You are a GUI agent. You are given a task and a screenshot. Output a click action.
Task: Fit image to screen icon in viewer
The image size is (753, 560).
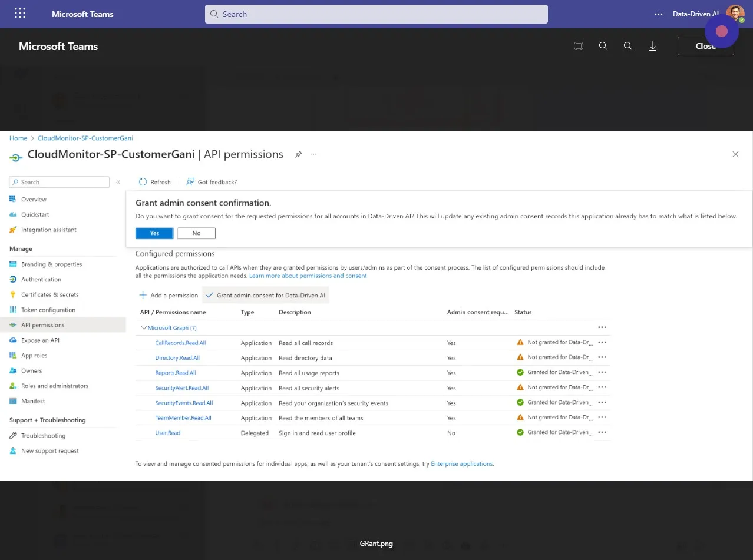pos(579,46)
